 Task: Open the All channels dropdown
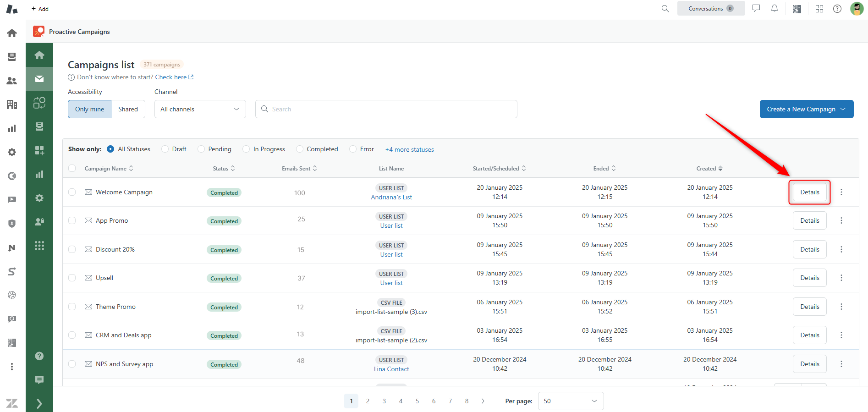click(x=200, y=109)
